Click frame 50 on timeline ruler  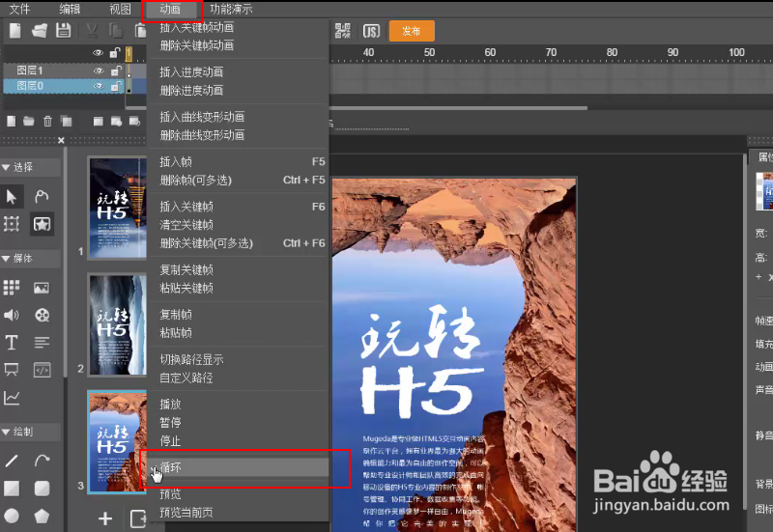[x=429, y=53]
